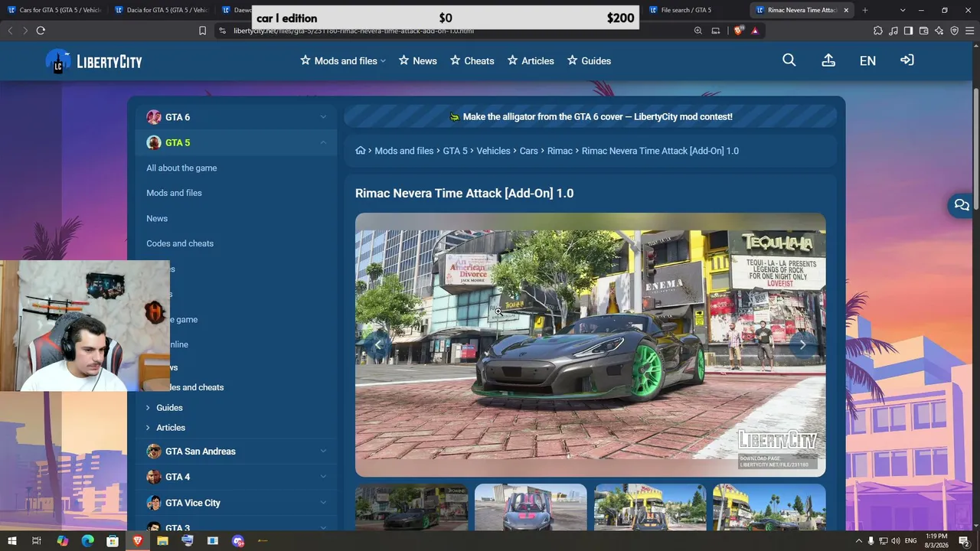Click the volume icon in the system tray
The image size is (980, 551).
(x=896, y=541)
